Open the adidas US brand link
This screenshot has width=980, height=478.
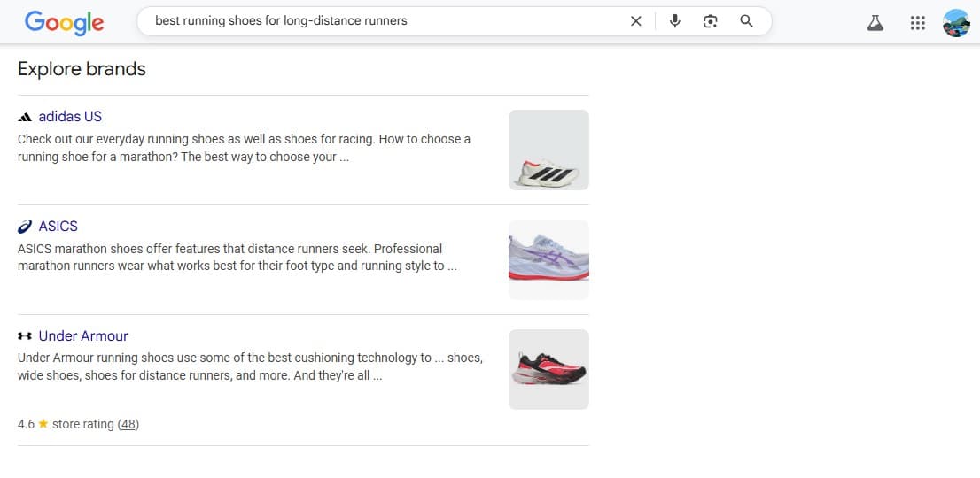[x=70, y=117]
